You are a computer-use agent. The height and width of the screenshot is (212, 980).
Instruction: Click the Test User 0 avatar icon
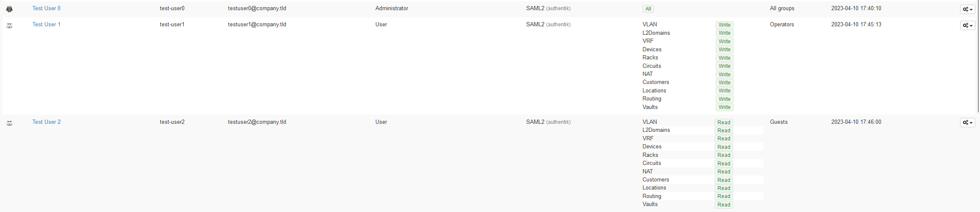point(9,9)
